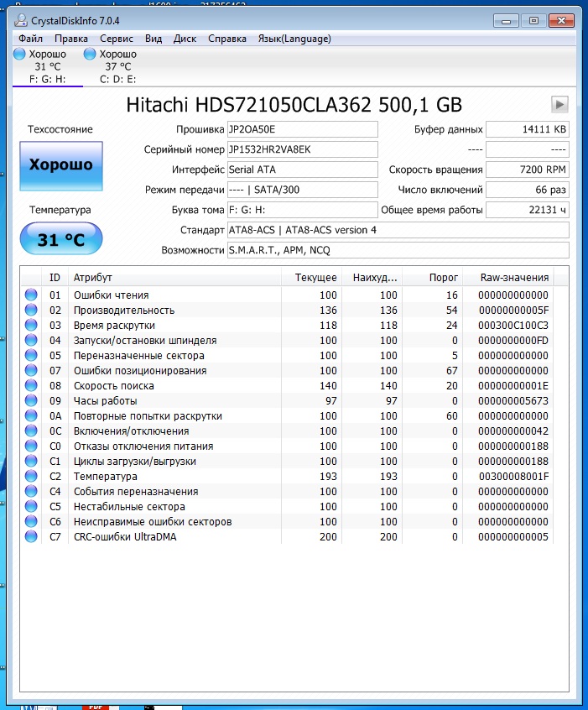Click the Интерфейс Serial ATA field
The image size is (588, 710).
point(302,170)
